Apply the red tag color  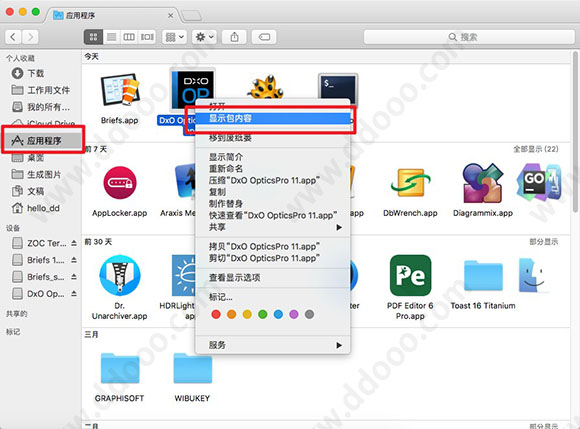point(216,314)
